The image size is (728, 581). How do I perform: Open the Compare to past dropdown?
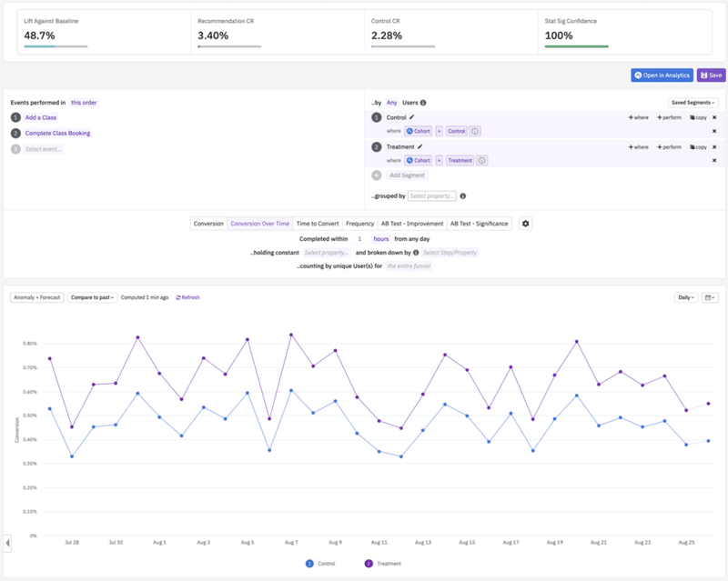(93, 297)
